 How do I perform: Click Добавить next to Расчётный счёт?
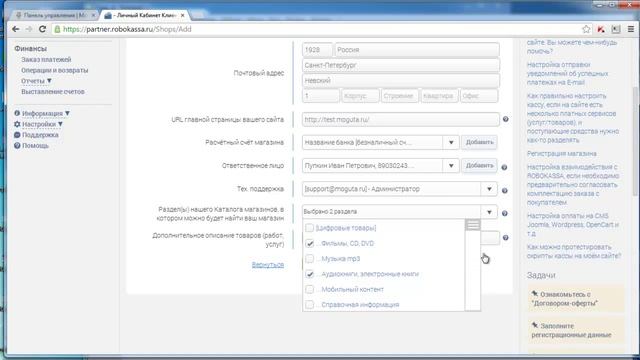[x=480, y=142]
